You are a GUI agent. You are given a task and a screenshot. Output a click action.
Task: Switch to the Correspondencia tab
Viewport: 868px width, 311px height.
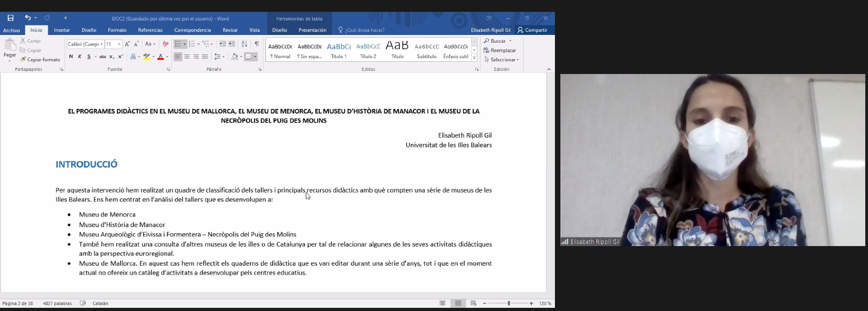tap(192, 30)
